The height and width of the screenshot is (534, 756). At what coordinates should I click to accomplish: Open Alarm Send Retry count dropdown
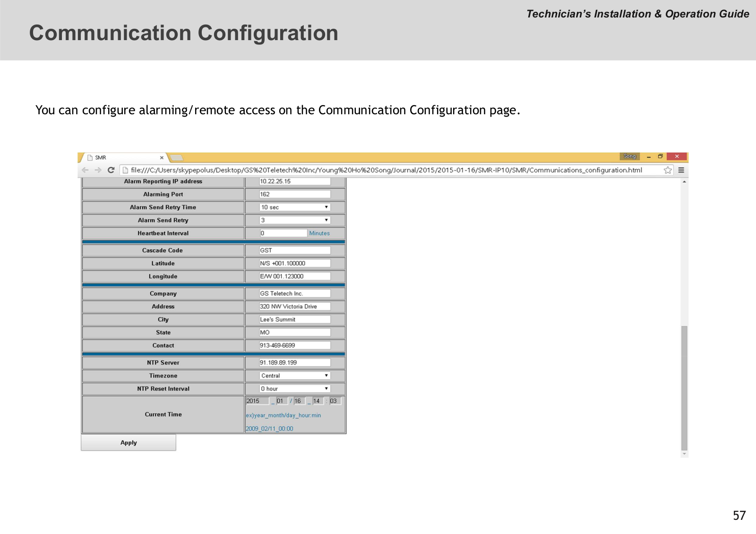295,220
